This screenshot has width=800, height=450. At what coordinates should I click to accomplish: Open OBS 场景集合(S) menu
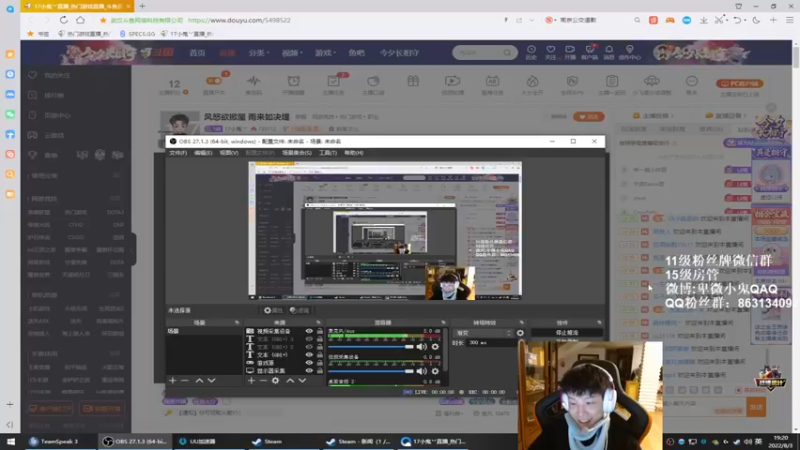pos(297,153)
